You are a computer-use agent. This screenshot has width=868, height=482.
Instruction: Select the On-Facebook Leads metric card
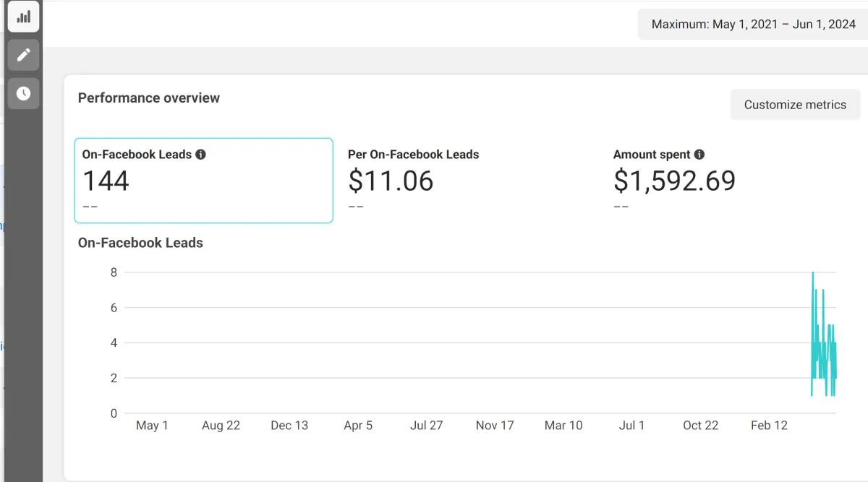tap(204, 180)
